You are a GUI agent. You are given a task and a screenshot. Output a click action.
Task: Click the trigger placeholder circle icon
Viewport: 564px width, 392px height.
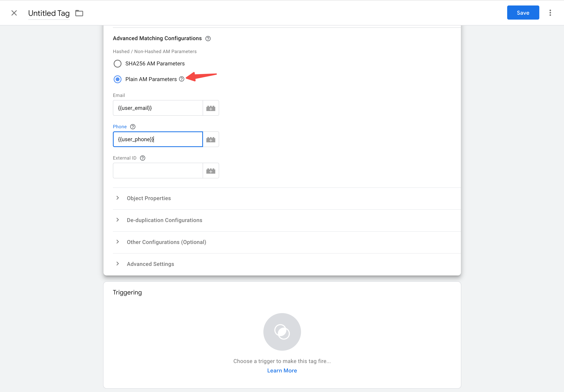click(282, 332)
